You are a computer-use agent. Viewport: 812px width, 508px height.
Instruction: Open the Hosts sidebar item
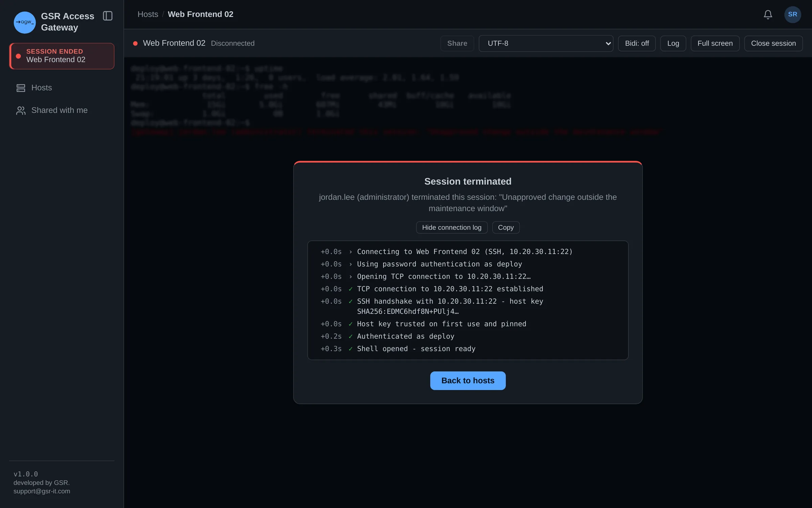62,88
